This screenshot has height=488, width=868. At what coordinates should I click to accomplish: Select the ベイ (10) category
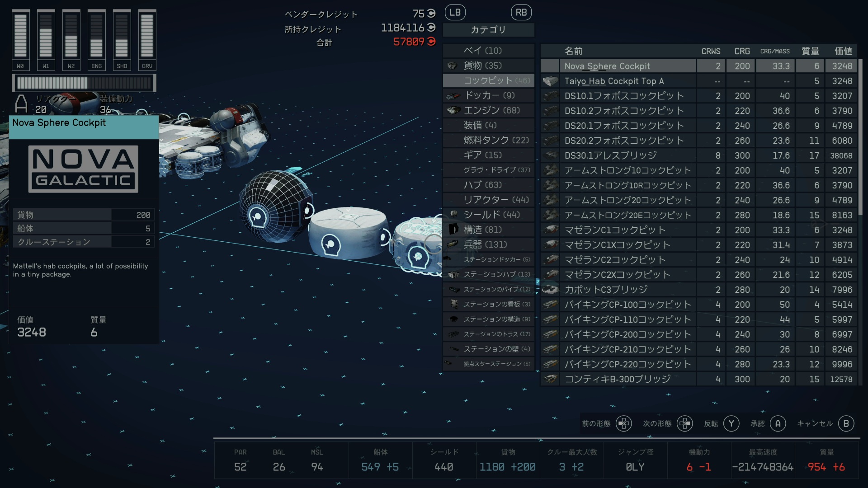click(x=489, y=51)
